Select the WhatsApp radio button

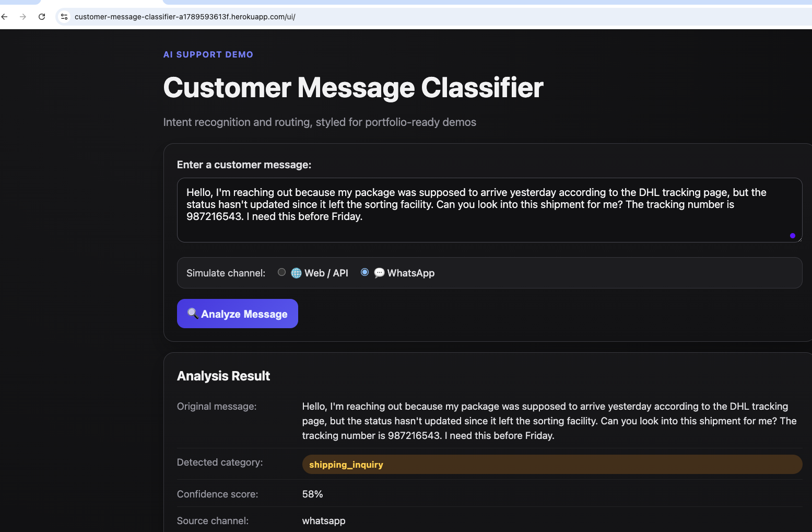click(364, 272)
